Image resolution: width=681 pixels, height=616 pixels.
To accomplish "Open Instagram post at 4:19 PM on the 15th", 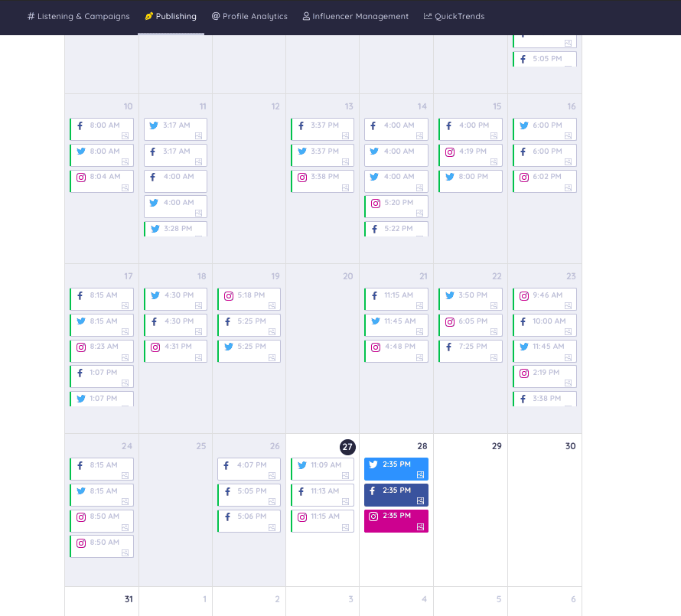I will pyautogui.click(x=471, y=155).
